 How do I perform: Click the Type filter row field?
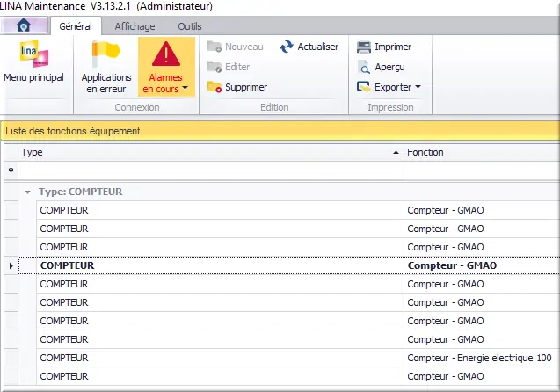(209, 171)
